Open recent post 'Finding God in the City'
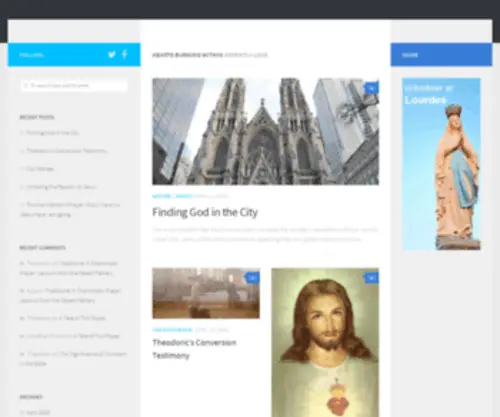The width and height of the screenshot is (500, 417). tap(52, 133)
